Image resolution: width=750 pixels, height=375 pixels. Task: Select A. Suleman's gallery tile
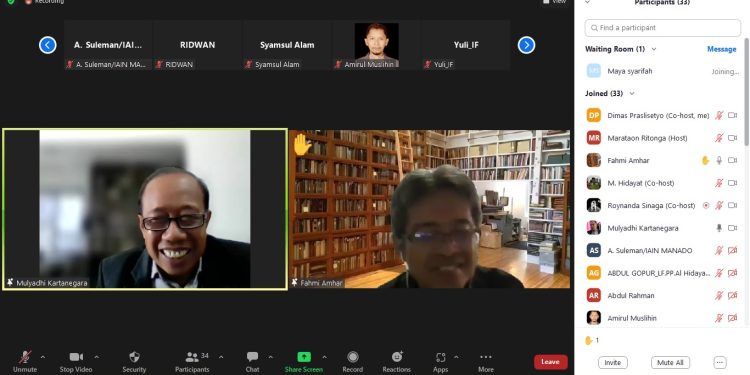click(108, 45)
